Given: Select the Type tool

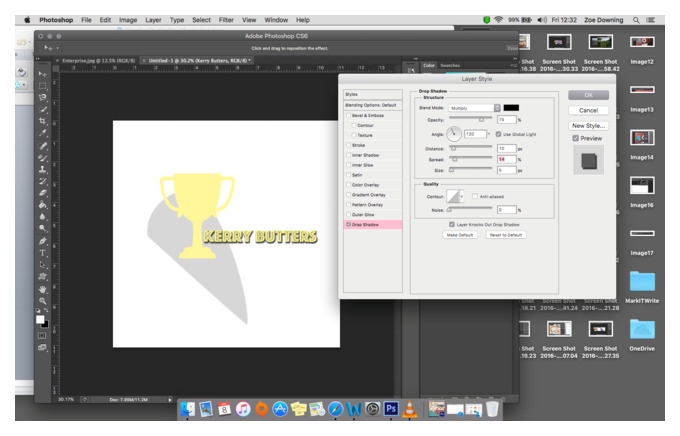Looking at the screenshot, I should (42, 253).
